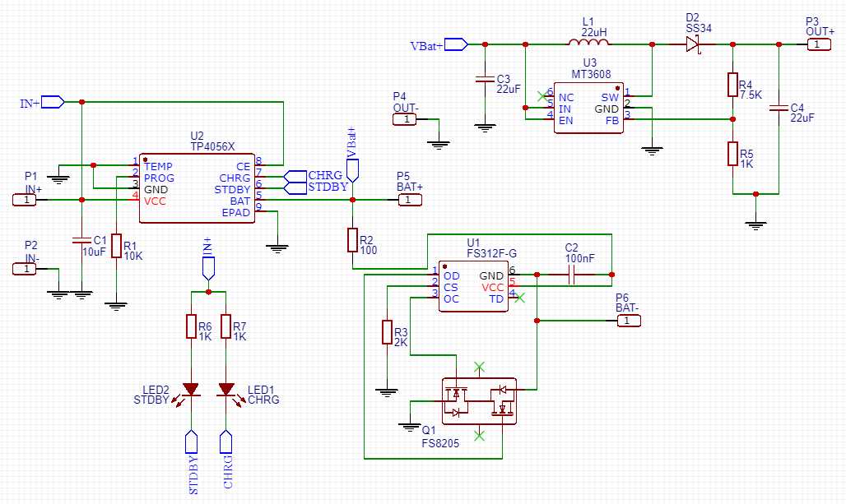Click the P4 OUT- connector
The height and width of the screenshot is (504, 846).
click(405, 120)
